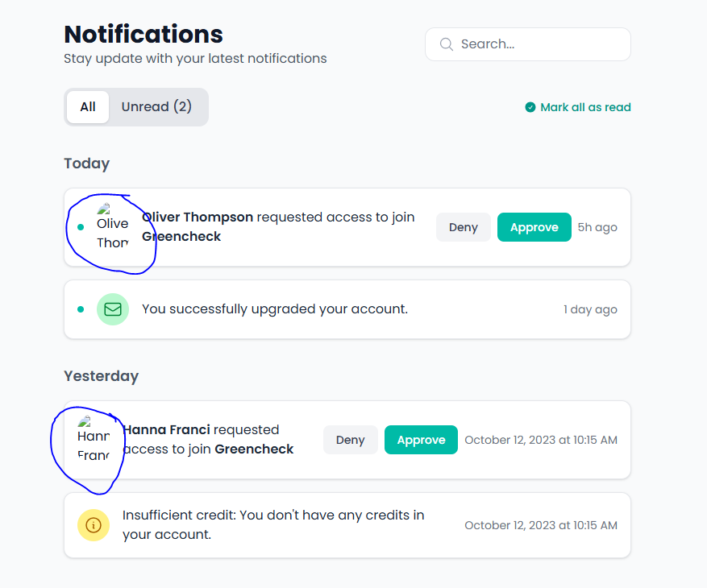Image resolution: width=707 pixels, height=588 pixels.
Task: Click Oliver Thompson name in notification text
Action: (x=198, y=217)
